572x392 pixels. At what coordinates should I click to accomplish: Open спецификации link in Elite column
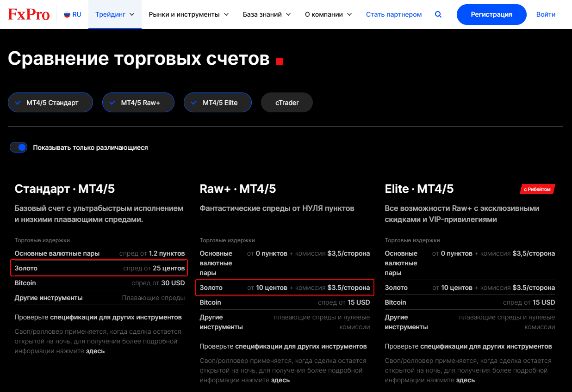click(486, 346)
